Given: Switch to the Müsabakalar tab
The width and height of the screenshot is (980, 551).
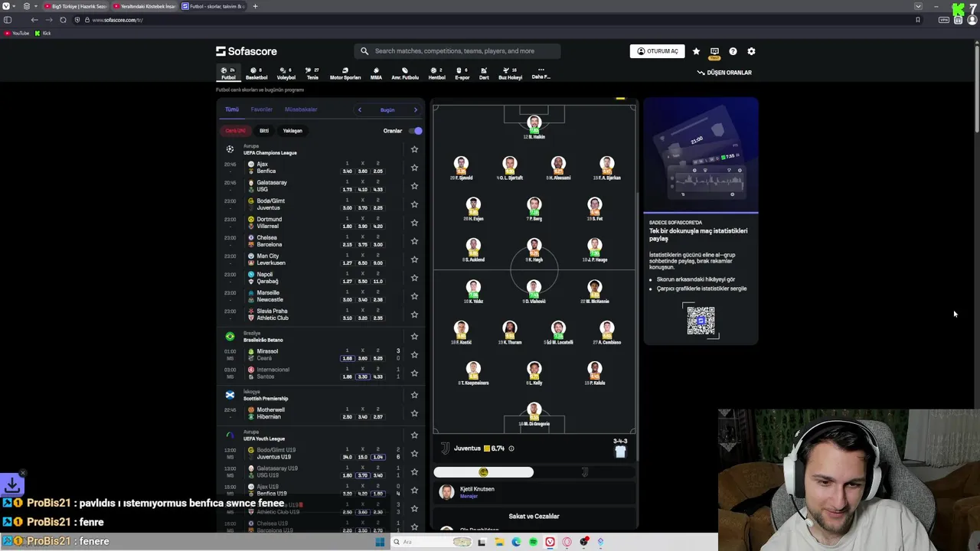Looking at the screenshot, I should (x=301, y=109).
